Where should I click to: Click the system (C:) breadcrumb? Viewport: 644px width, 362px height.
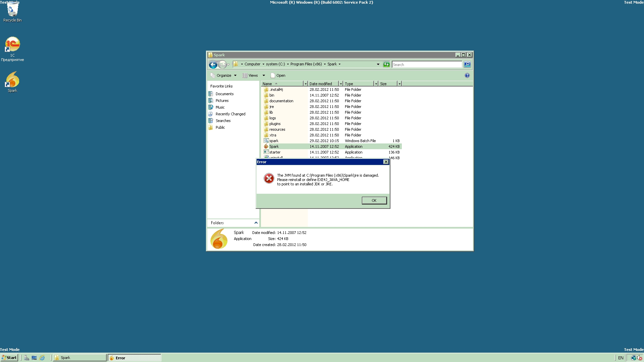point(275,64)
